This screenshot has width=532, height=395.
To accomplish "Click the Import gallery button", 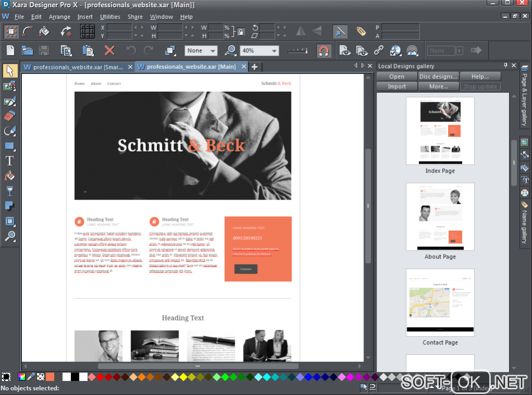I will [396, 87].
